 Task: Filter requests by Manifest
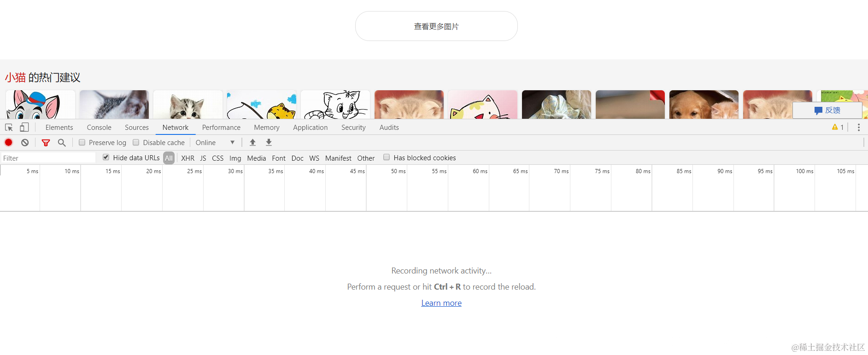(x=338, y=158)
